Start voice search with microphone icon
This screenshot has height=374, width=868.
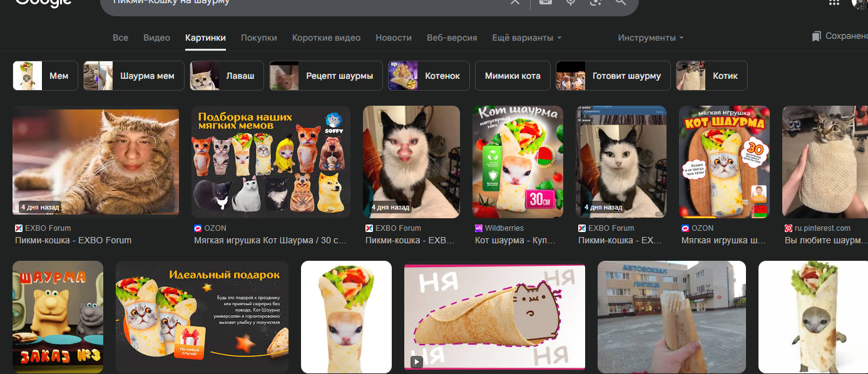click(x=570, y=3)
